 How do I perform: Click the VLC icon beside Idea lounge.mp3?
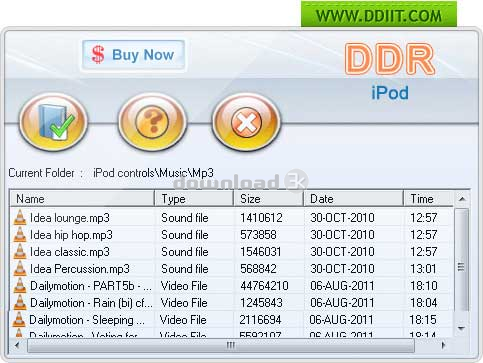click(x=20, y=218)
